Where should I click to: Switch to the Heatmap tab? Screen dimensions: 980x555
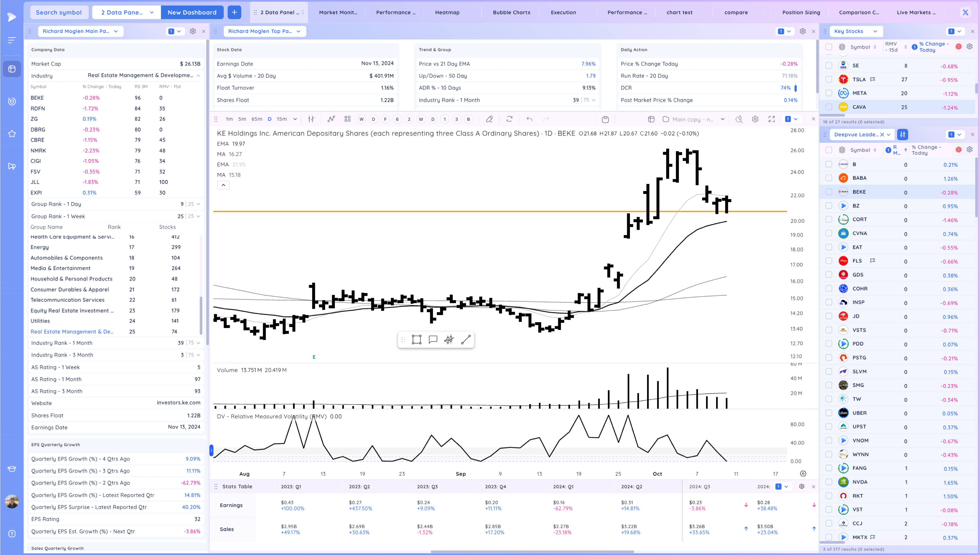tap(447, 12)
